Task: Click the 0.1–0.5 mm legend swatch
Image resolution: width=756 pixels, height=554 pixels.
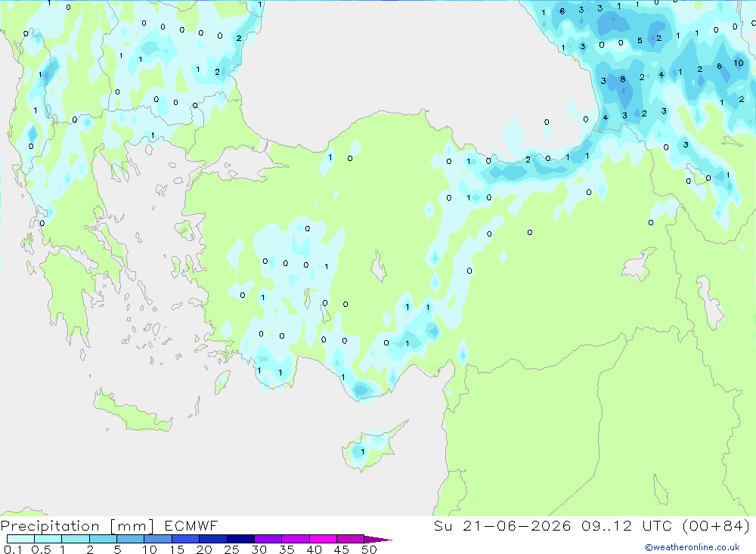Action: coord(20,539)
